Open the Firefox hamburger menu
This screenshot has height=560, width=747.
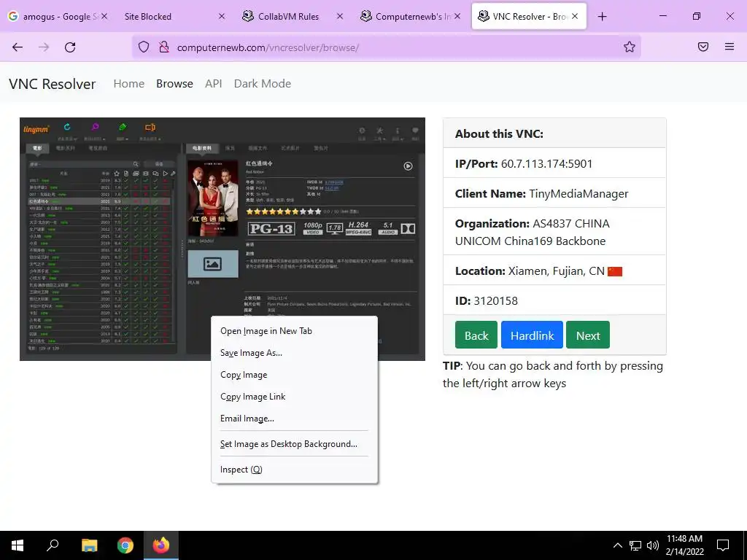point(729,47)
